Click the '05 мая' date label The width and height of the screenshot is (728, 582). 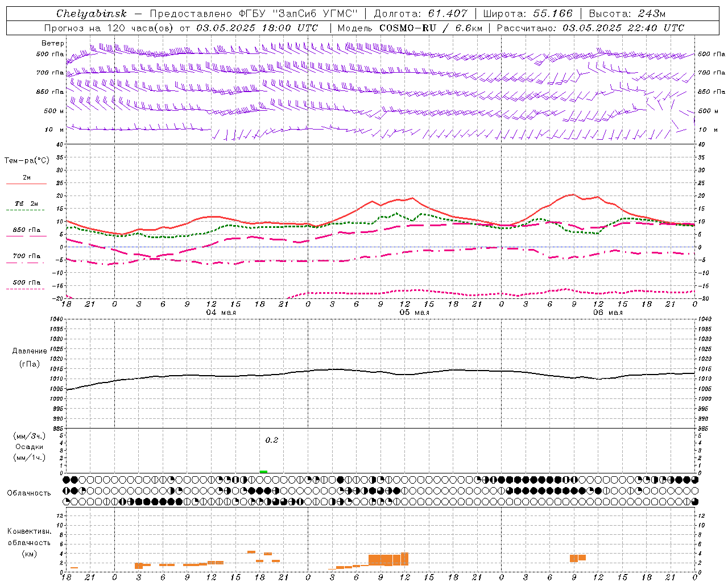coord(414,313)
